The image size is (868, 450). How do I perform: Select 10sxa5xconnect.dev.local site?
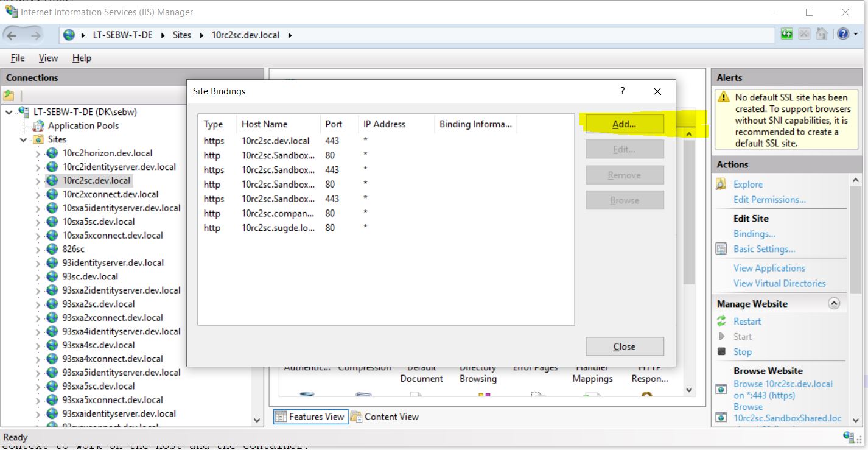click(x=113, y=235)
